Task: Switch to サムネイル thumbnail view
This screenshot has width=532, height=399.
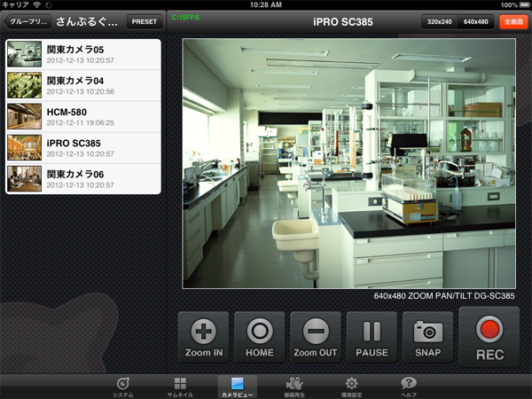Action: pos(180,387)
